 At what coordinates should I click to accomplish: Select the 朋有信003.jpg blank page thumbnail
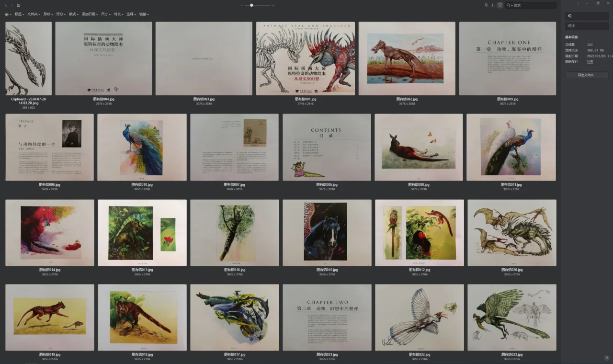click(x=204, y=58)
